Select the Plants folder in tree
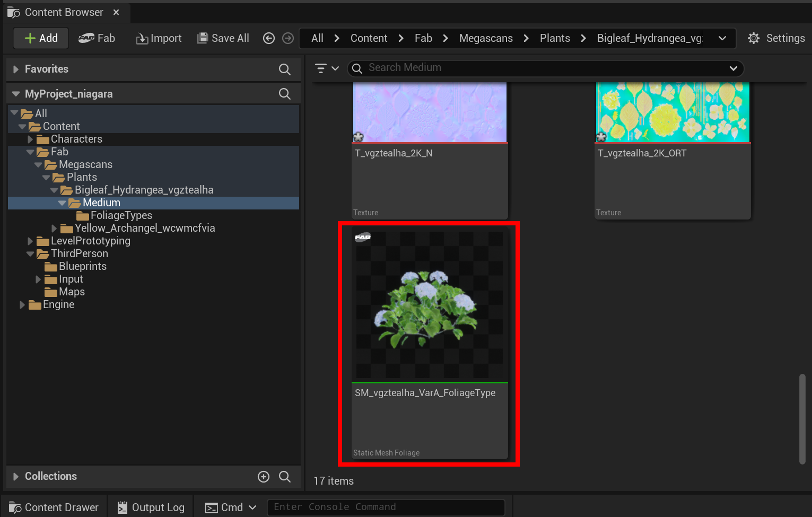 click(82, 177)
